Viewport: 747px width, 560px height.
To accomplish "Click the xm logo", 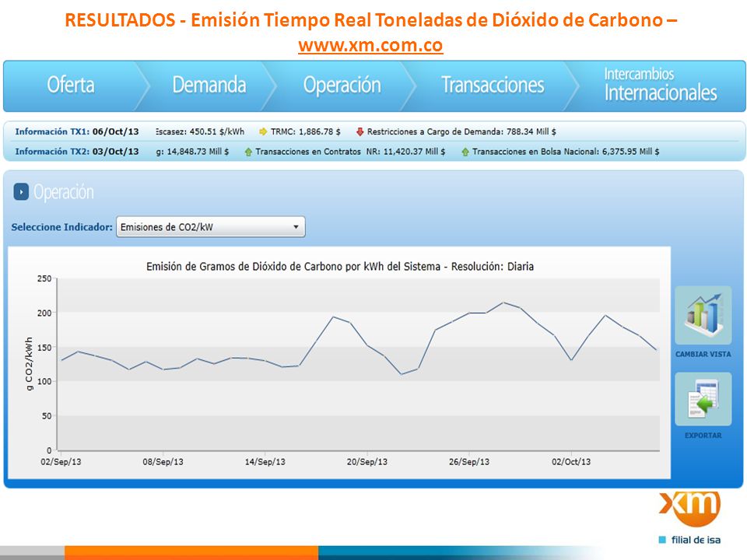I will click(x=689, y=509).
